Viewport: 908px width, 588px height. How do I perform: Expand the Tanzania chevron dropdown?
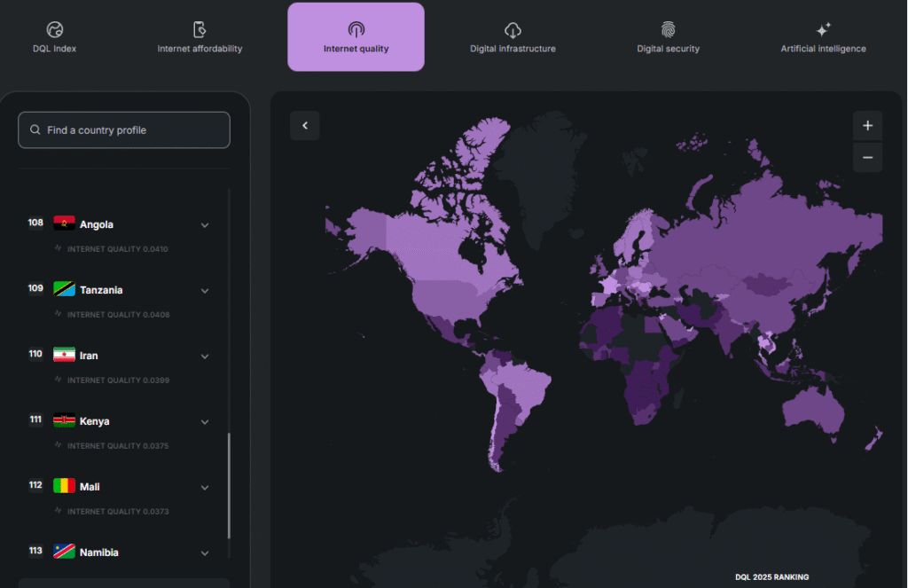[205, 291]
